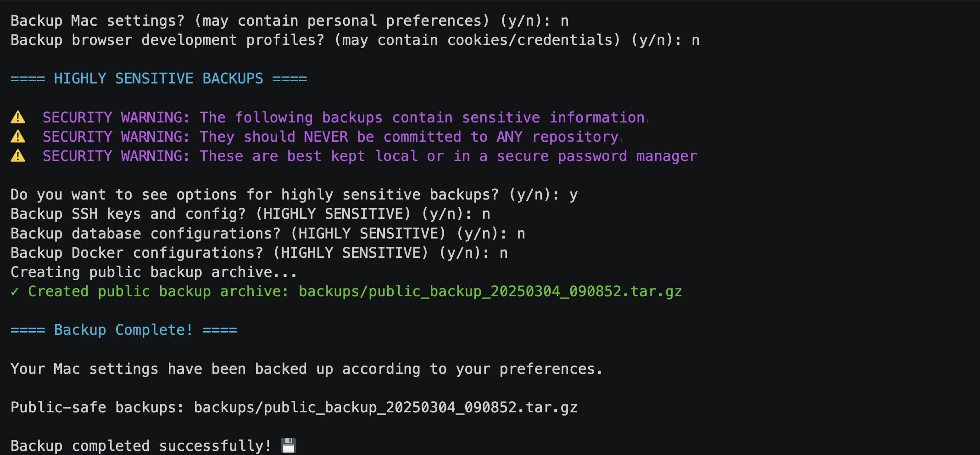This screenshot has width=980, height=455.
Task: Click the Backup Complete! heading
Action: click(x=124, y=330)
